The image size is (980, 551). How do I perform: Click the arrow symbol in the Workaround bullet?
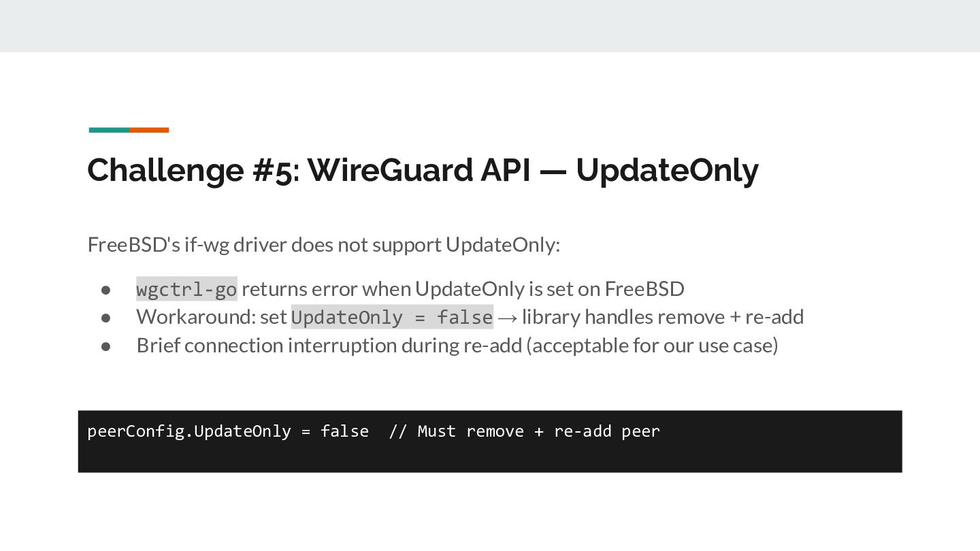(508, 318)
